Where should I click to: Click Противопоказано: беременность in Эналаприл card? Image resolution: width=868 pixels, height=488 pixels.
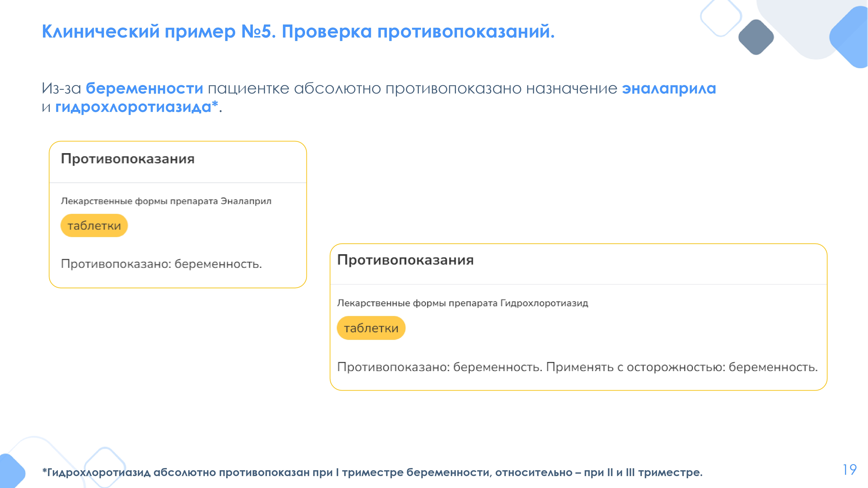point(161,264)
